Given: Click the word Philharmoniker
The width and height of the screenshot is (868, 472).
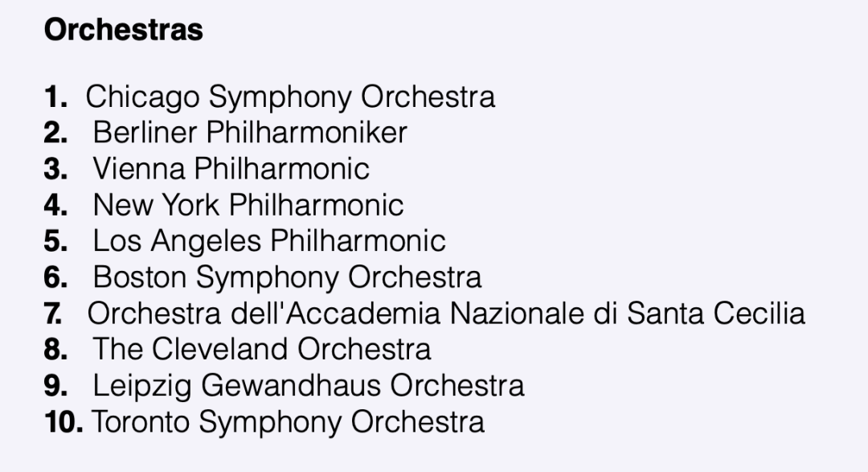Looking at the screenshot, I should (307, 133).
